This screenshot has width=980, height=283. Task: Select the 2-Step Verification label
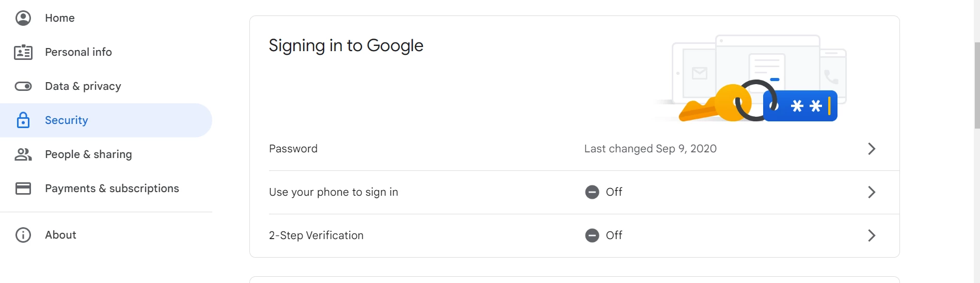point(316,235)
